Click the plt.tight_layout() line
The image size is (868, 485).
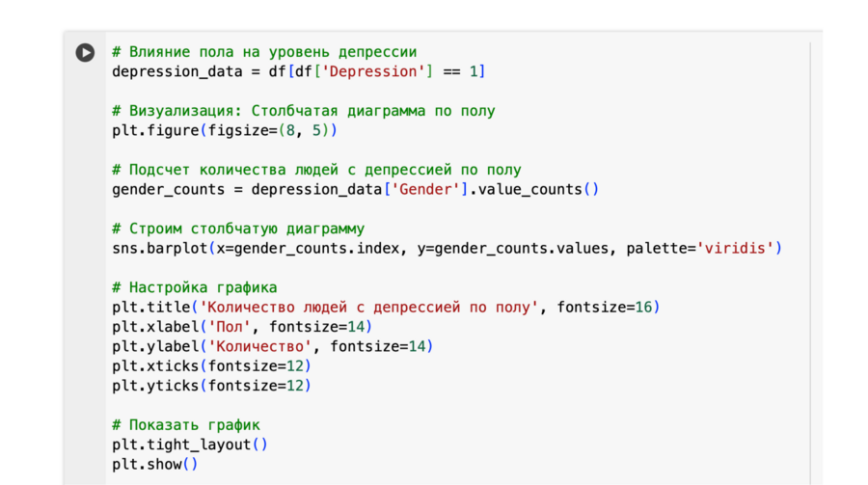click(190, 445)
